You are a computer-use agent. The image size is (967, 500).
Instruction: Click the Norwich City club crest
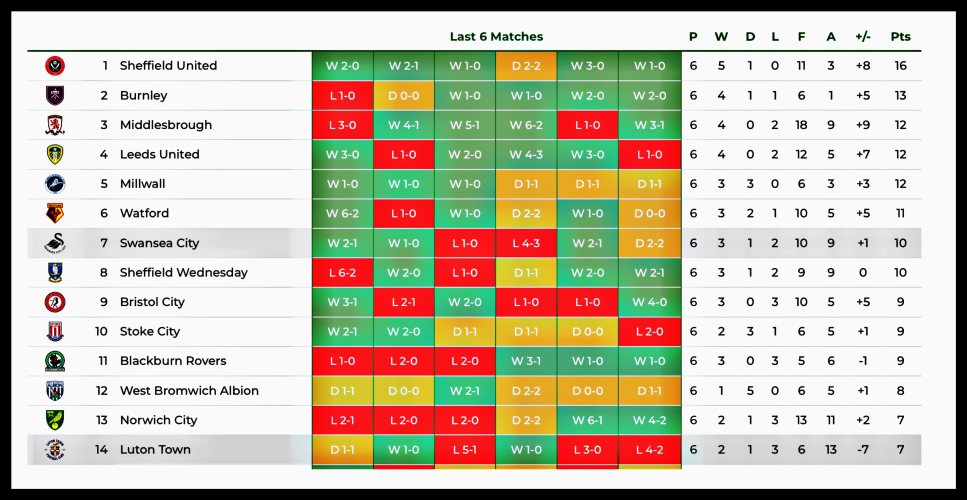pos(55,420)
